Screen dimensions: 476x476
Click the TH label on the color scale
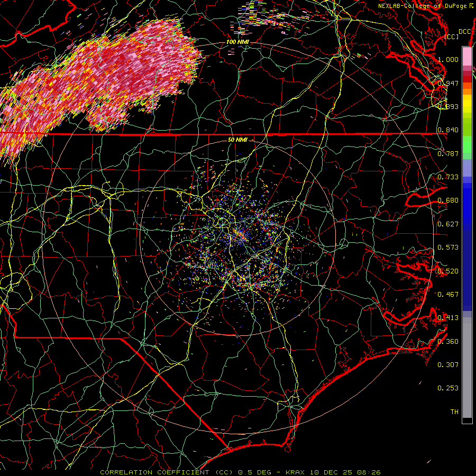pos(454,412)
